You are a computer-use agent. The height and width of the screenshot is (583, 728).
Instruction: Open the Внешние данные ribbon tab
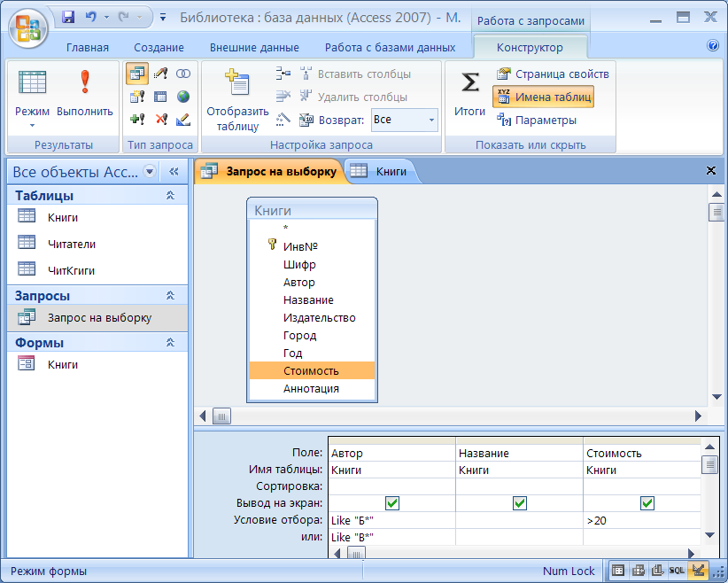click(254, 47)
